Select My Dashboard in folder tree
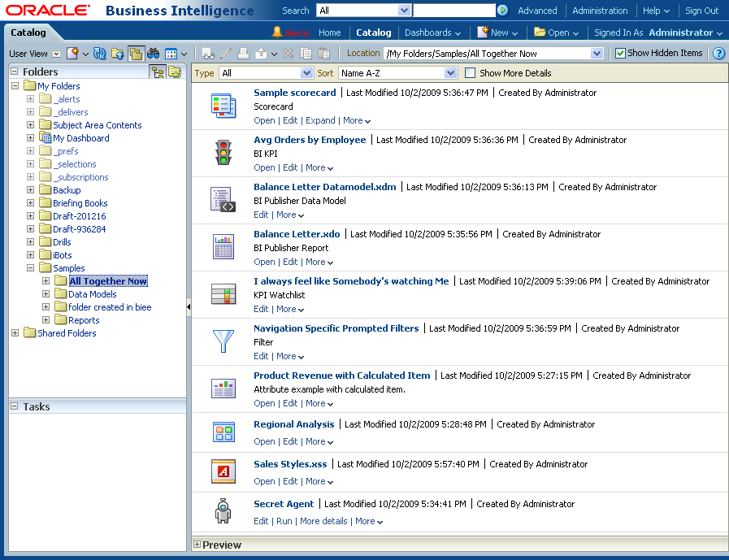Image resolution: width=729 pixels, height=560 pixels. pos(81,138)
